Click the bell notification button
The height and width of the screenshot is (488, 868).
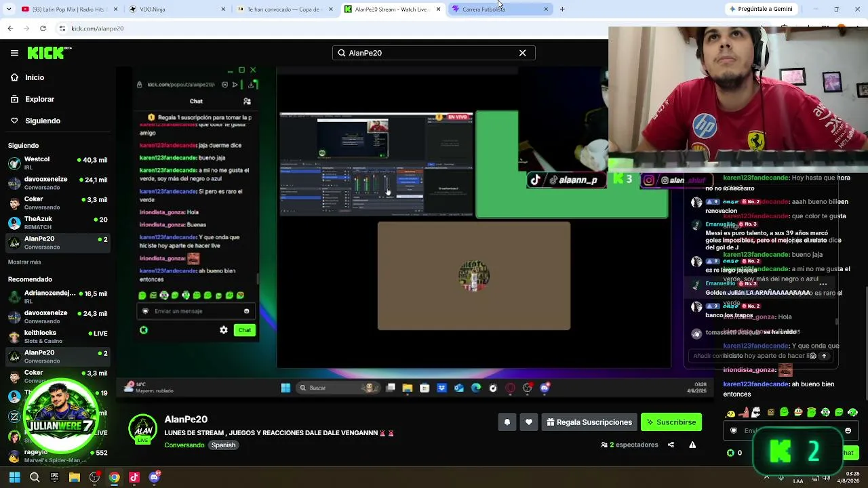(x=507, y=422)
